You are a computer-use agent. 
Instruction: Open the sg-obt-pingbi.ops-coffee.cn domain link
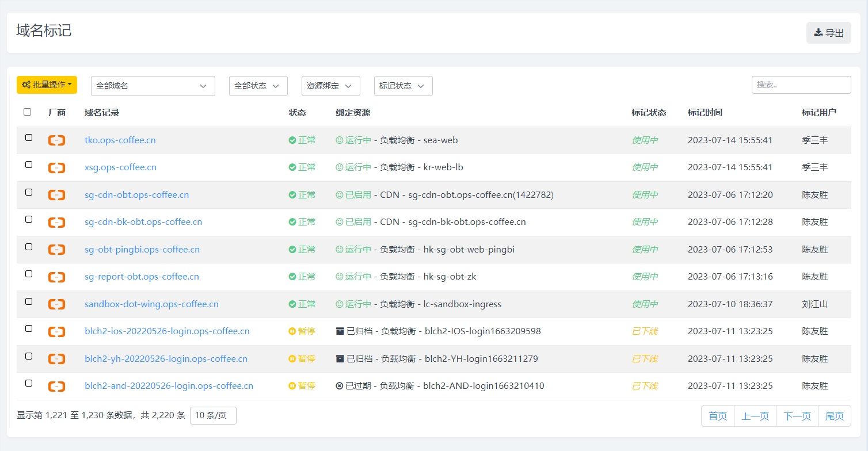(x=142, y=250)
